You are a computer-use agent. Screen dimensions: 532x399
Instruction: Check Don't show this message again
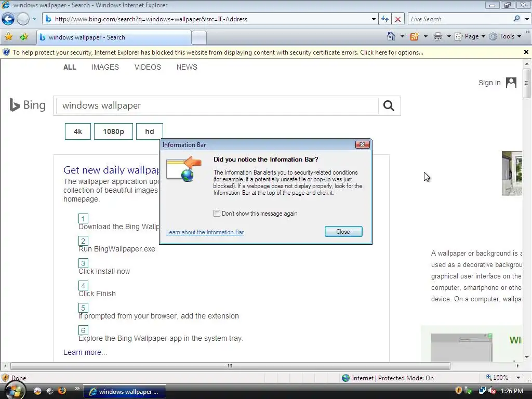217,214
